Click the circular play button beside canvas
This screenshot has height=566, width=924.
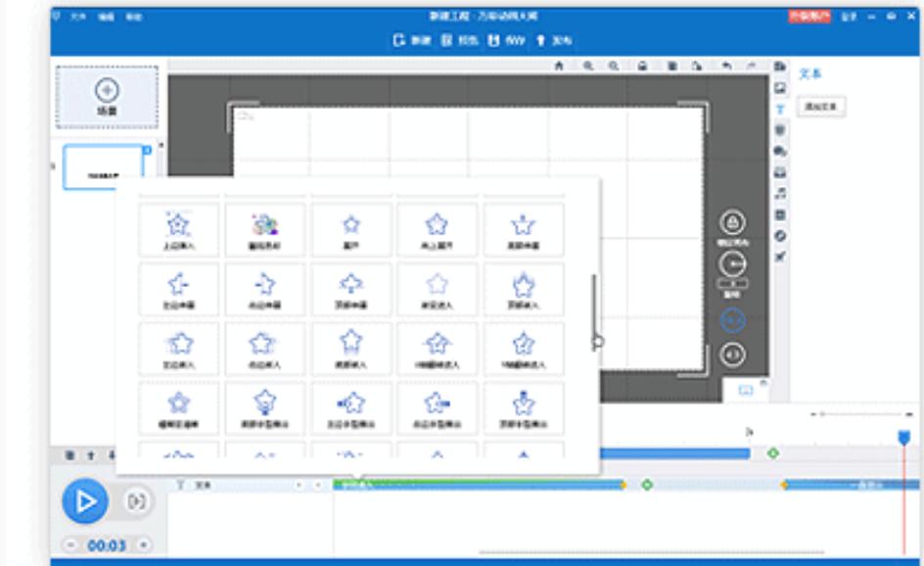(732, 264)
